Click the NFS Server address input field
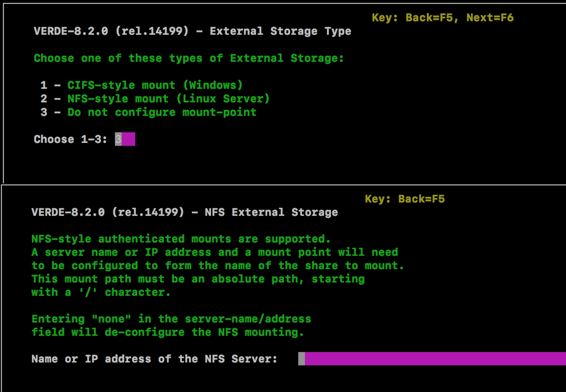The image size is (566, 392). pos(432,359)
